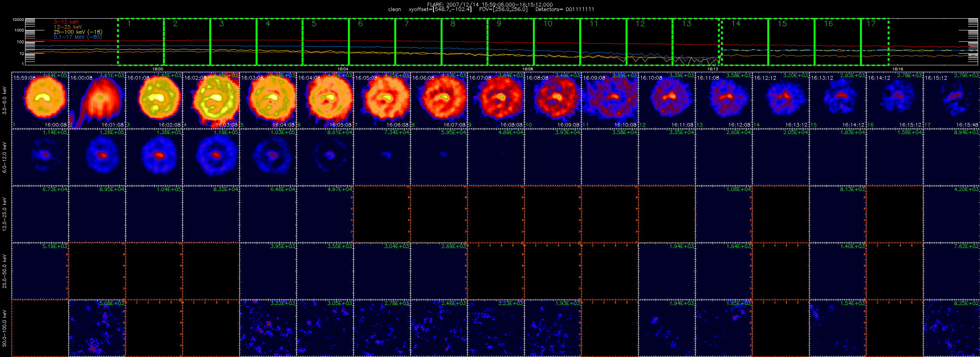
Task: Click the 7.61E+03 peak value label
Action: (x=112, y=75)
